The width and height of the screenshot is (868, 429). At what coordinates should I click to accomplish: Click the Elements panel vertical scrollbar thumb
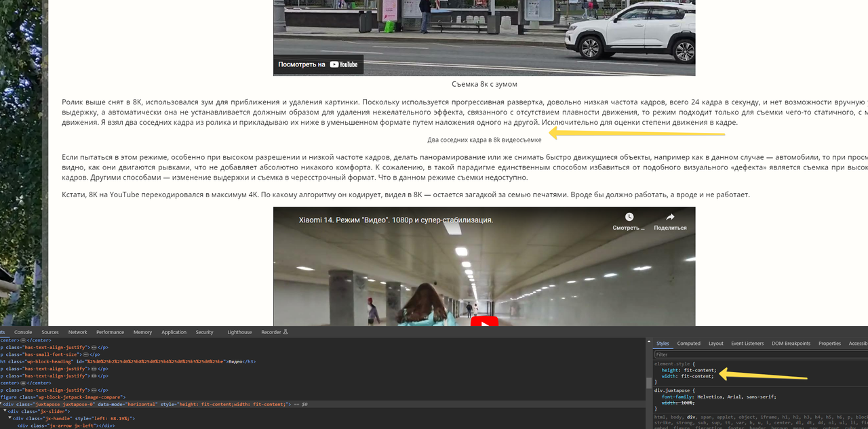648,384
